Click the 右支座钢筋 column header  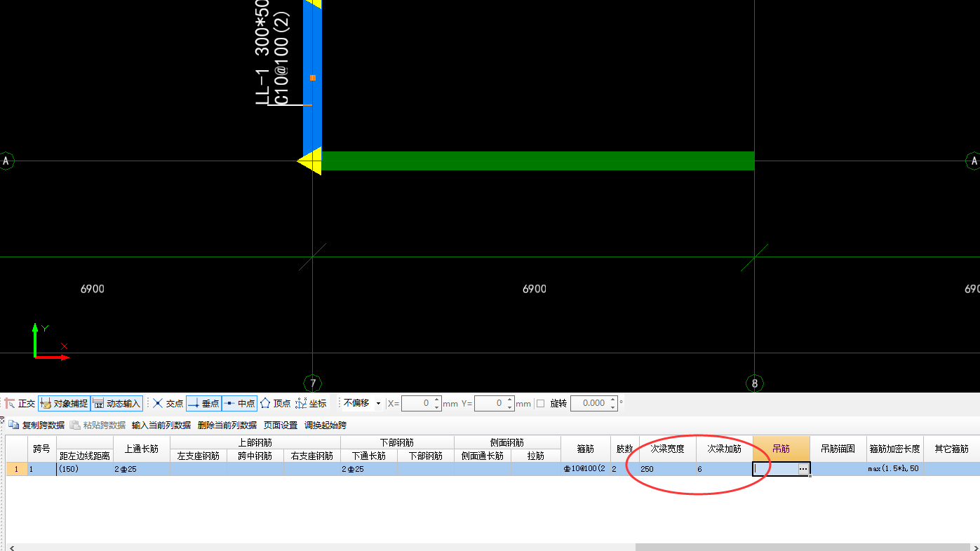pyautogui.click(x=312, y=456)
